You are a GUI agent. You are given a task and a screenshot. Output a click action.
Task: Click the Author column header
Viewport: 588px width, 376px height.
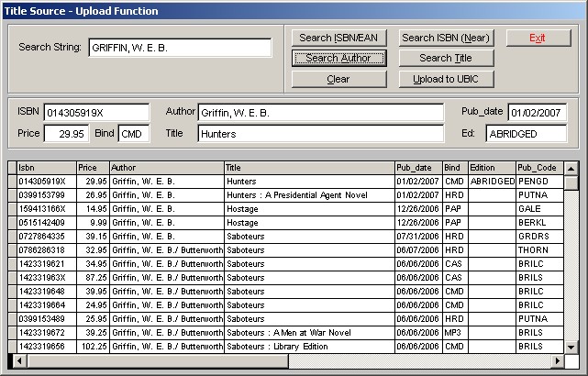pyautogui.click(x=167, y=168)
